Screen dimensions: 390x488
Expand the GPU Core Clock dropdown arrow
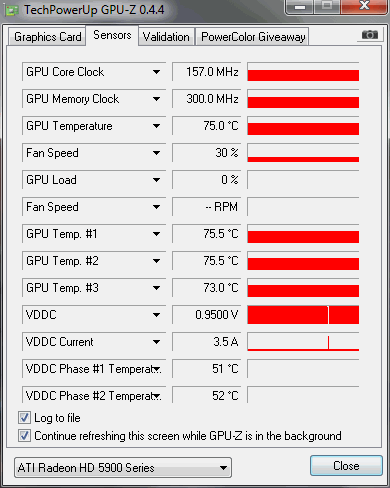click(x=156, y=72)
